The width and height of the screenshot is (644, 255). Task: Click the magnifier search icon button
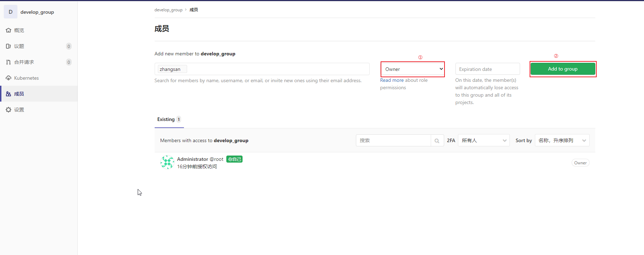tap(437, 140)
